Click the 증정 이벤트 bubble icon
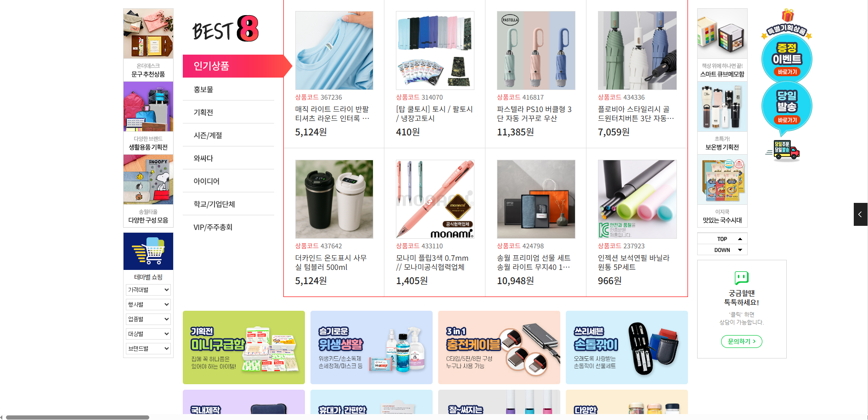 point(787,59)
